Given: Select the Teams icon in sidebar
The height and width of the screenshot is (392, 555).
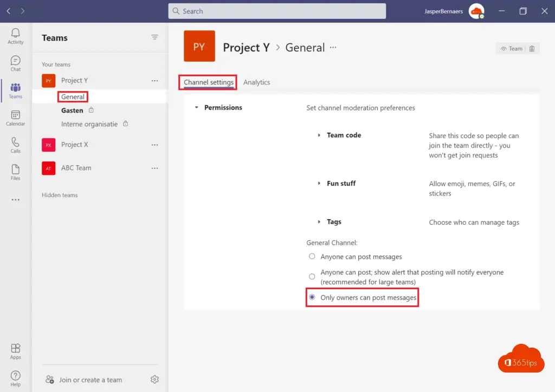Looking at the screenshot, I should point(15,90).
